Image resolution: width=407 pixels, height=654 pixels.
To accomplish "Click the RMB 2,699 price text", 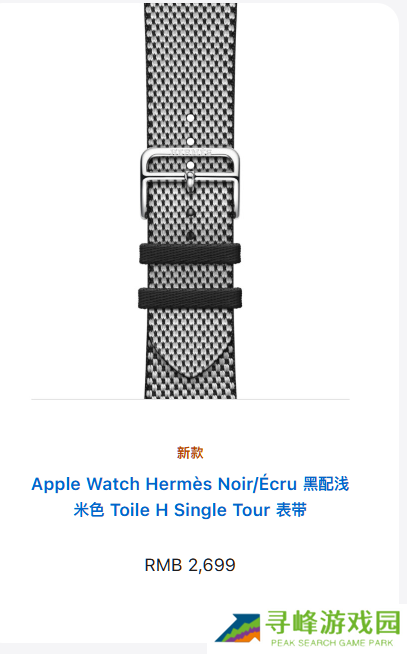I will (190, 565).
